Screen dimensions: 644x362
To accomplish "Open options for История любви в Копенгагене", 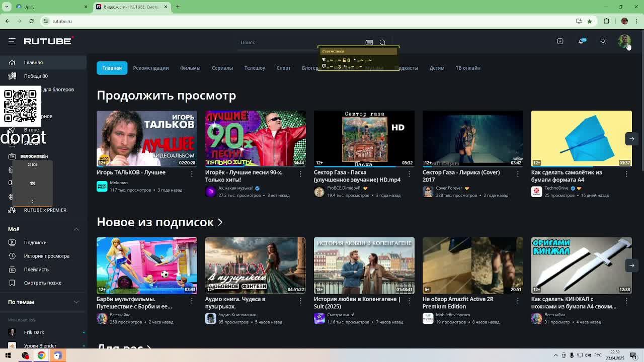I will 409,301.
